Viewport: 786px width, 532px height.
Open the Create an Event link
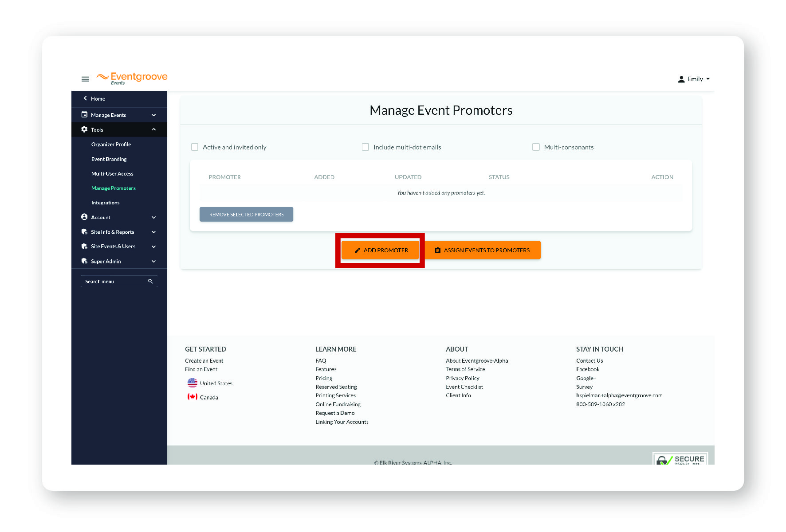(x=204, y=361)
